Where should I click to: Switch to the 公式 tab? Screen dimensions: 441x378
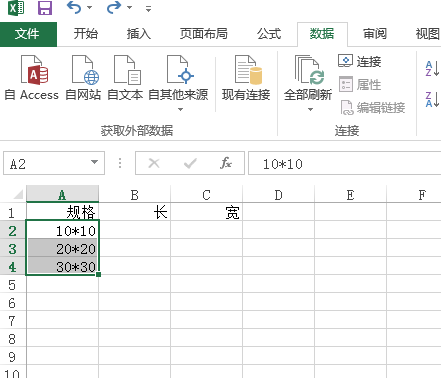click(269, 34)
